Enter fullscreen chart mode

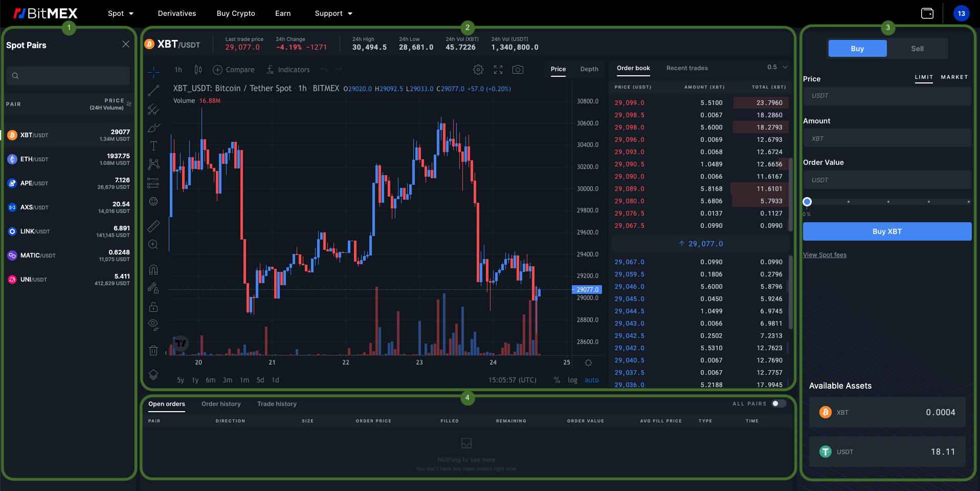(x=498, y=70)
